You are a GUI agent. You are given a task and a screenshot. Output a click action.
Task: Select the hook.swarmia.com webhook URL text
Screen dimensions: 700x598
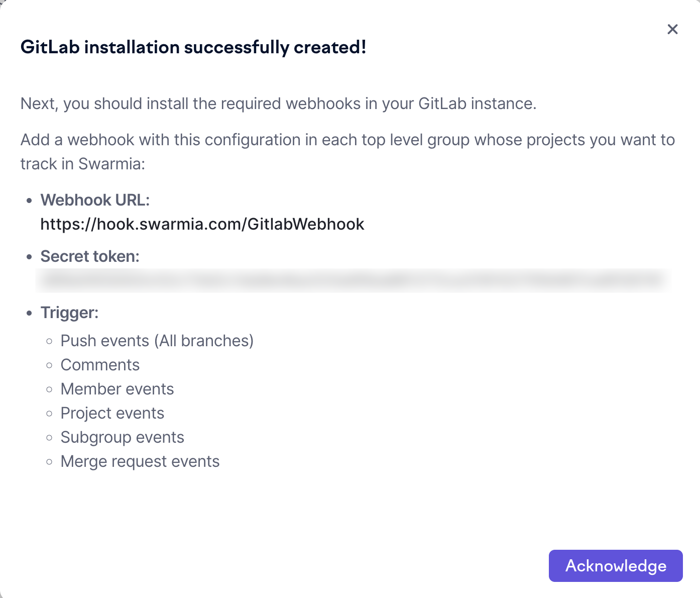tap(202, 224)
